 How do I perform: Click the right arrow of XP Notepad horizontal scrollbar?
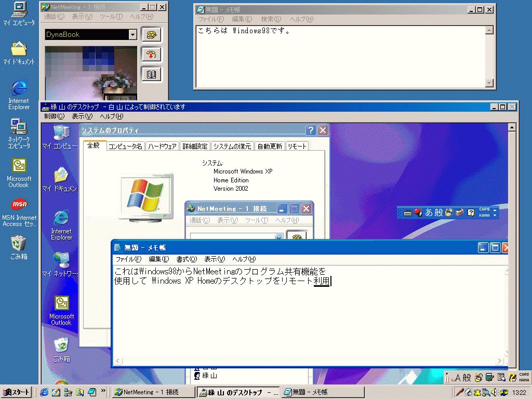[499, 361]
